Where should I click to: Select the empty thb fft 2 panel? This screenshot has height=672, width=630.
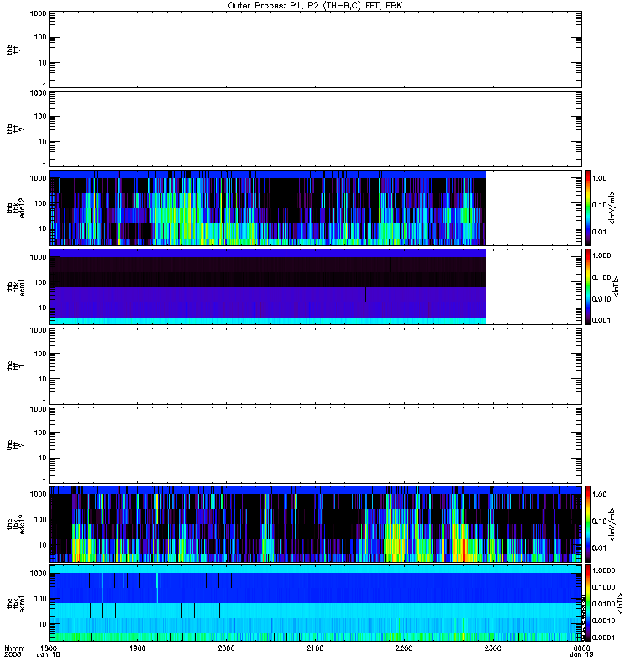(x=315, y=129)
